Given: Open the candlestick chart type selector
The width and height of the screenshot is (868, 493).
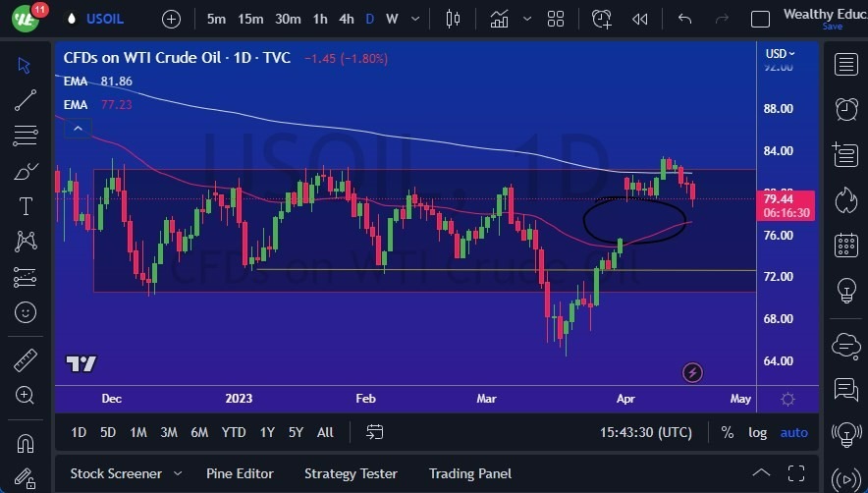Looking at the screenshot, I should pos(453,20).
